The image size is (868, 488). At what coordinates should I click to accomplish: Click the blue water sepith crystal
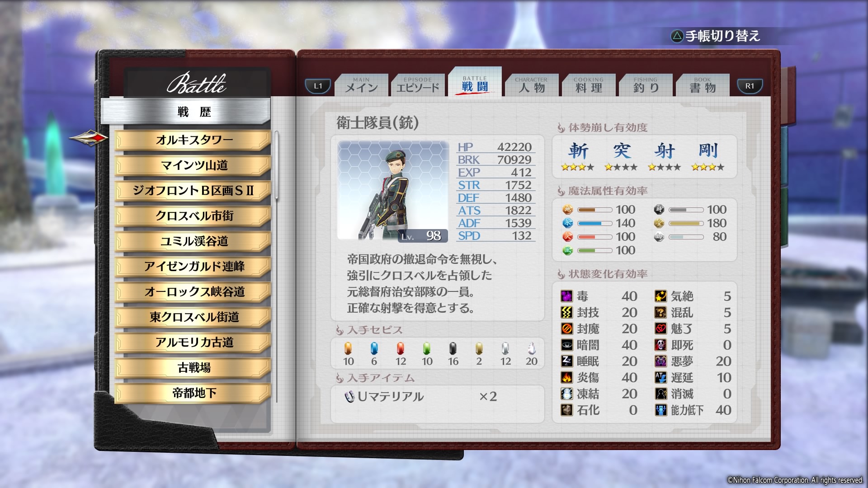(374, 348)
